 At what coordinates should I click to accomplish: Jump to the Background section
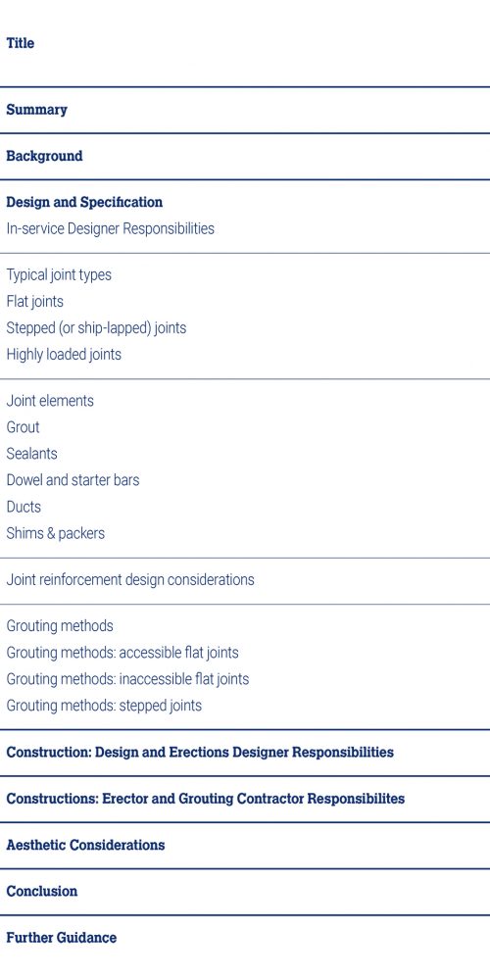click(44, 156)
